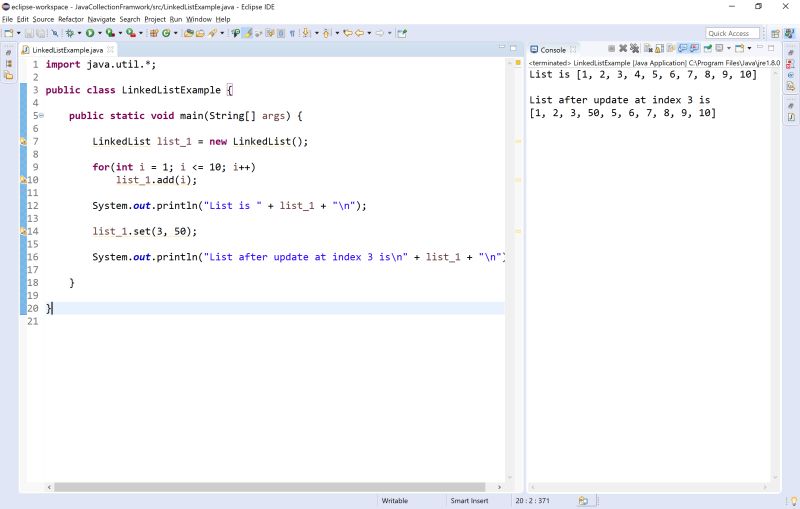This screenshot has height=509, width=800.
Task: Click the Back navigation arrow
Action: point(359,33)
